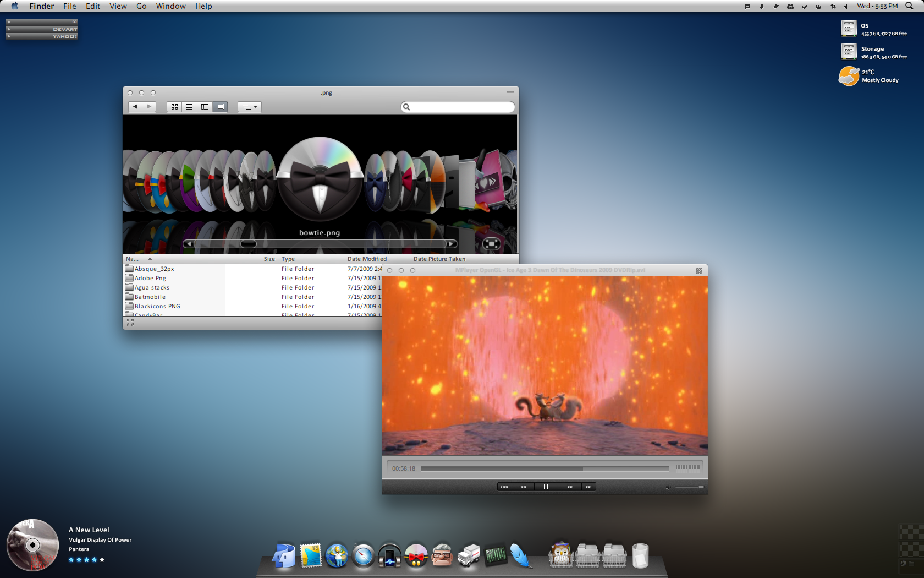Sort by the Size column header

251,259
